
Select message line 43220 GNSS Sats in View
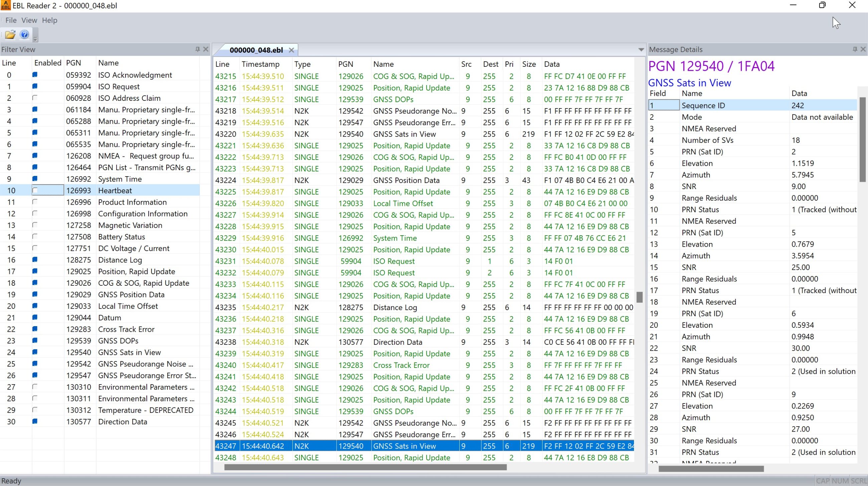(424, 134)
